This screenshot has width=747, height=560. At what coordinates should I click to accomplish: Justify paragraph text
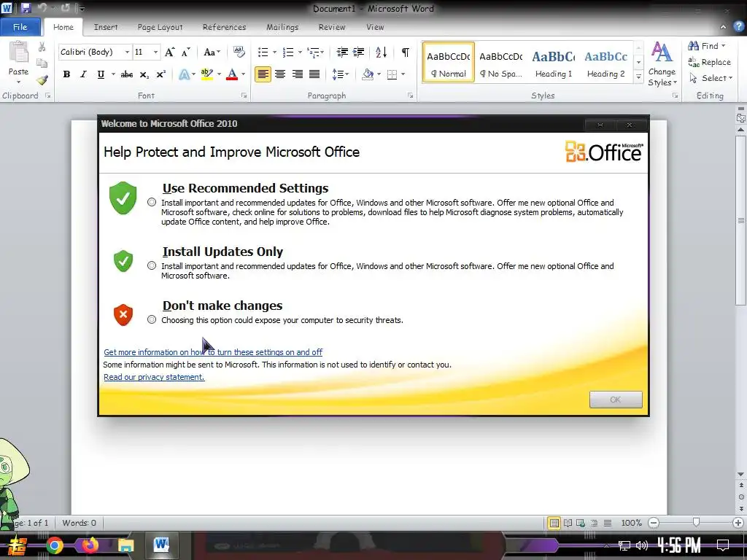(x=314, y=74)
